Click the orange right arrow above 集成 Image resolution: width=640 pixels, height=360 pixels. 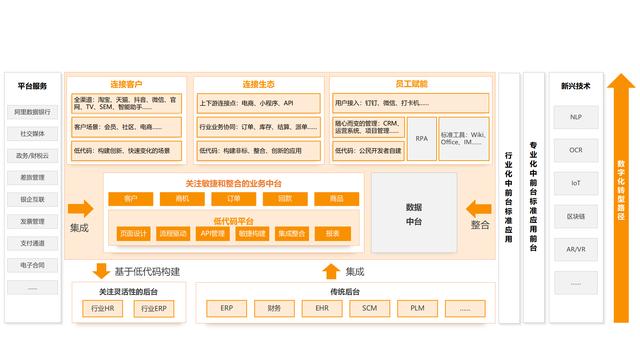click(80, 209)
